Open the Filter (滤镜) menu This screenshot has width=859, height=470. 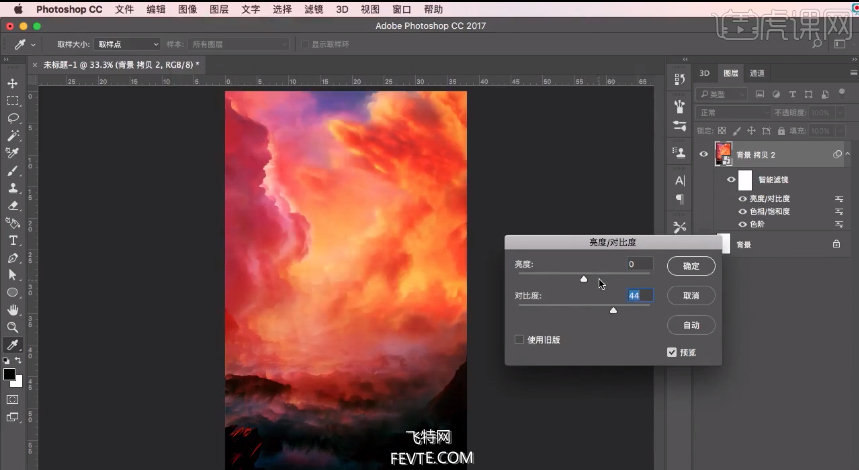pos(313,9)
